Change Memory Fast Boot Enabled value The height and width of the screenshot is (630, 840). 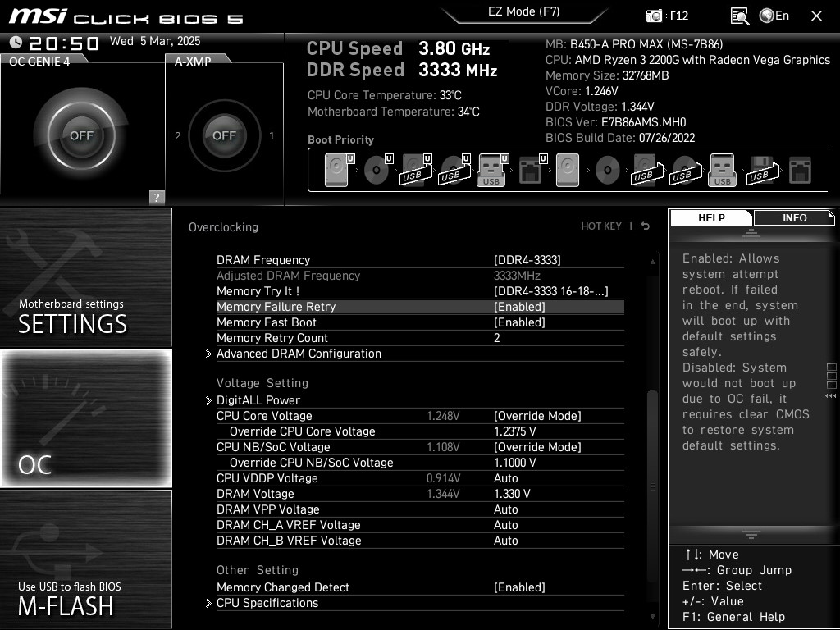click(x=519, y=322)
